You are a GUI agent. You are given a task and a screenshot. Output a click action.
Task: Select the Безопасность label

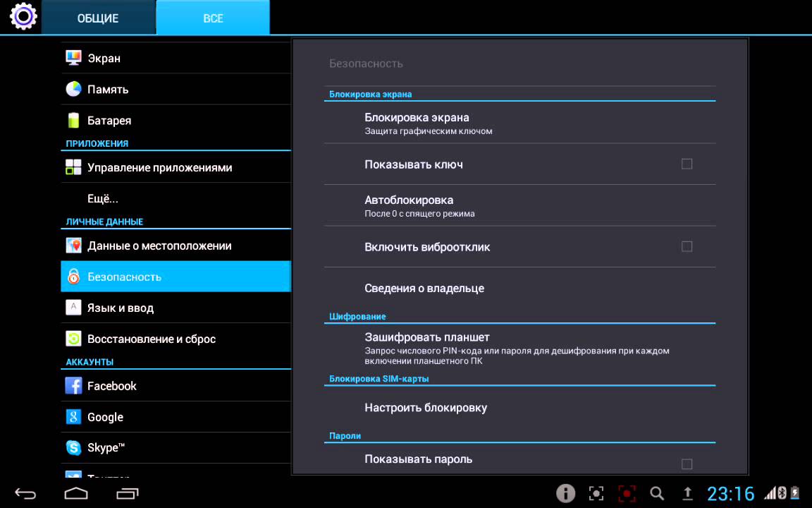click(x=124, y=277)
